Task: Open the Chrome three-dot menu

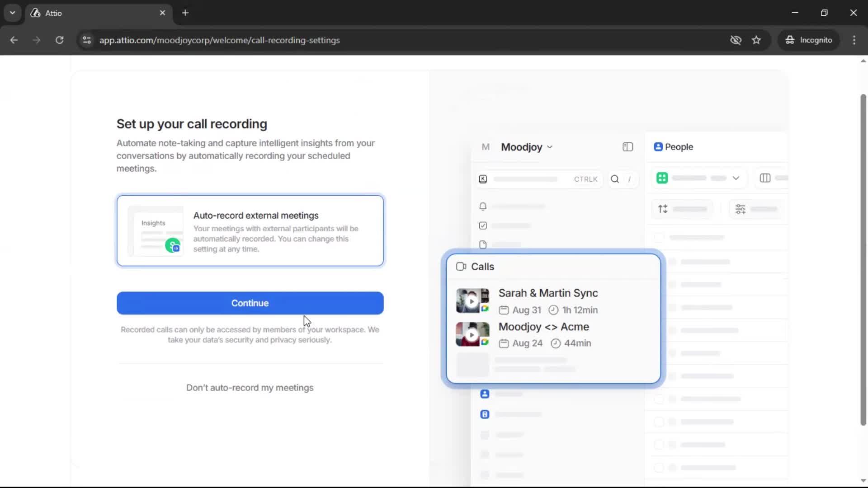Action: [854, 40]
